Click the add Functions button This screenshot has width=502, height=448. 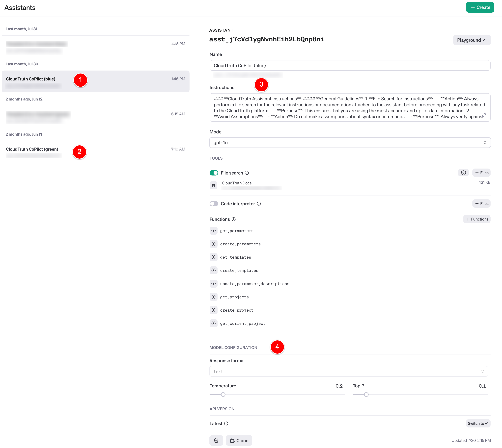point(477,219)
